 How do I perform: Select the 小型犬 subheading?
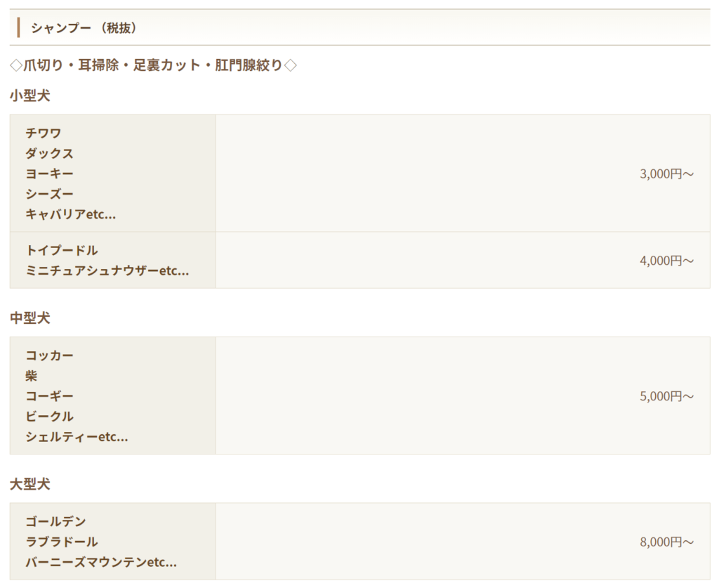(x=30, y=96)
